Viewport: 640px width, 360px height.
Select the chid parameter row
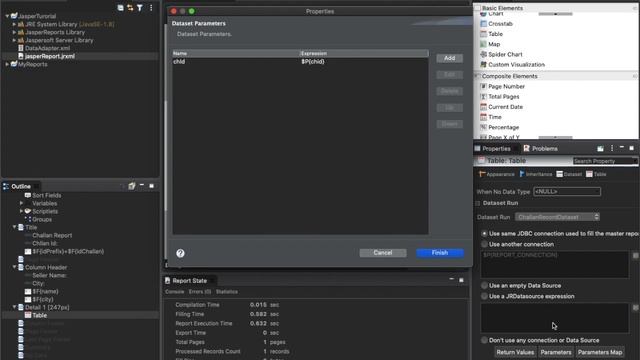[x=300, y=62]
